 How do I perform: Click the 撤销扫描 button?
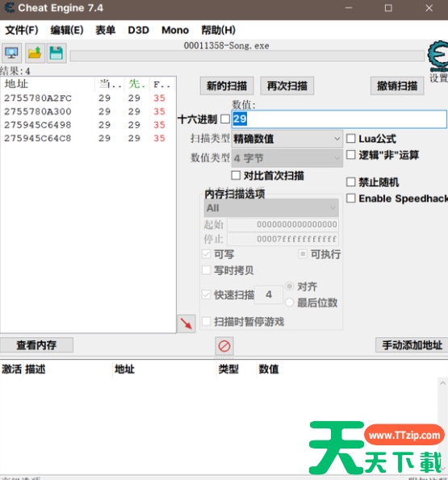pyautogui.click(x=397, y=86)
